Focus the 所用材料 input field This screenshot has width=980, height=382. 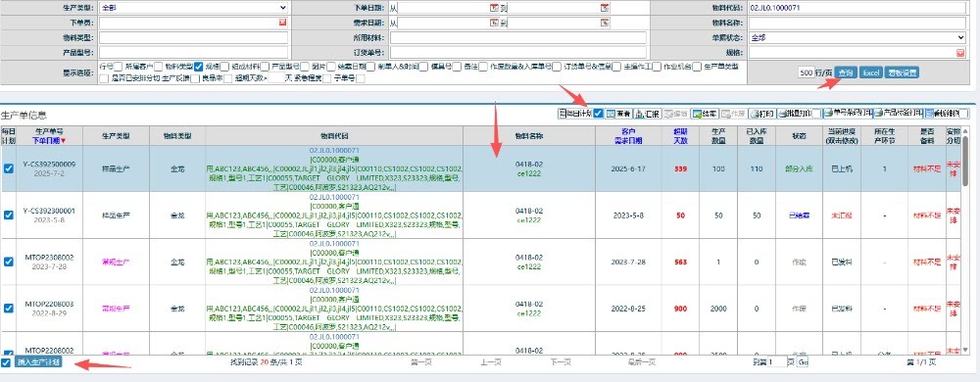(x=518, y=37)
